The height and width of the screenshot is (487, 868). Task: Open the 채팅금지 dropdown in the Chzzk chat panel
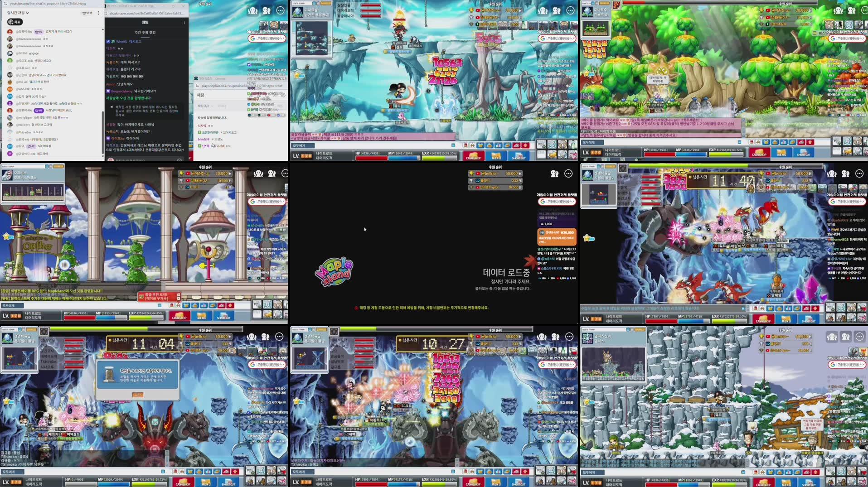coord(206,106)
